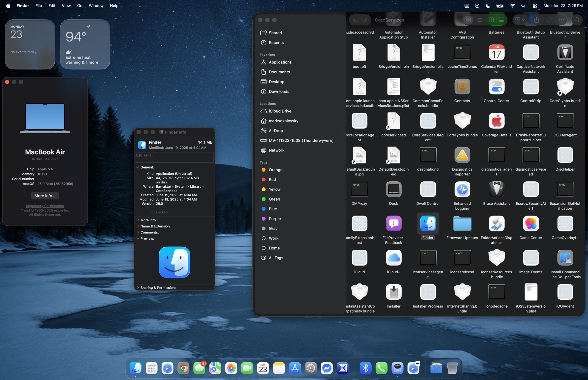Toggle the Locked checkbox in Finder Info
588x380 pixels.
pos(153,212)
